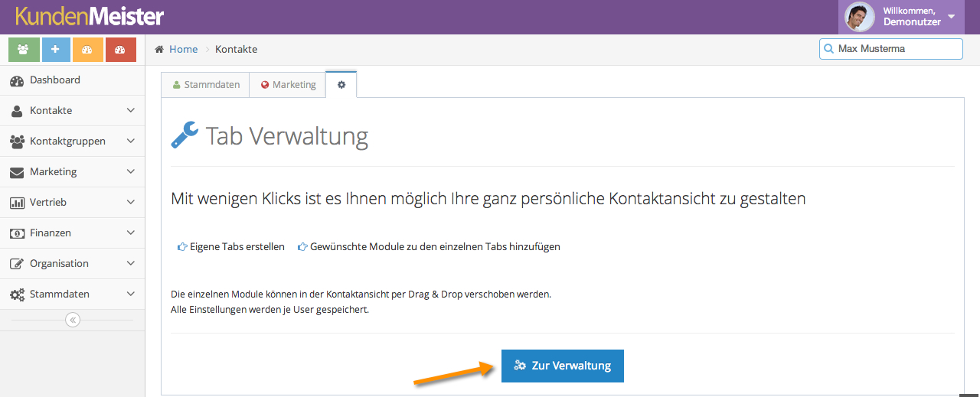The image size is (980, 397).
Task: Click the orange gauge shortcut icon
Action: 87,50
